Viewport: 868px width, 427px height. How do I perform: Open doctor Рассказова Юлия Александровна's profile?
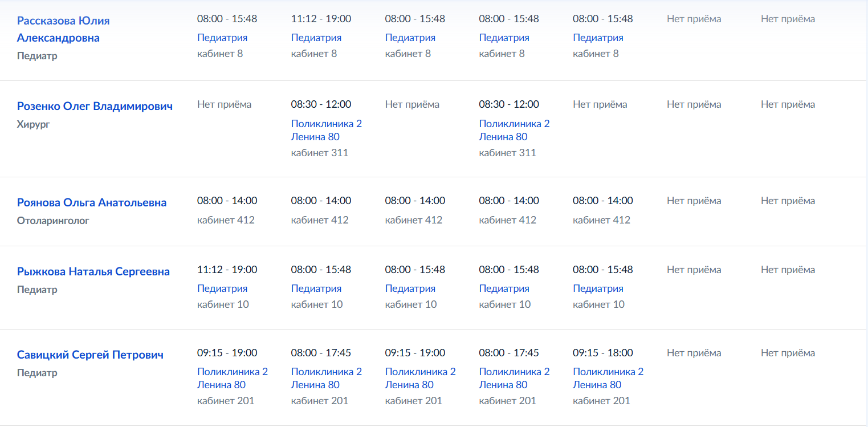[x=63, y=29]
